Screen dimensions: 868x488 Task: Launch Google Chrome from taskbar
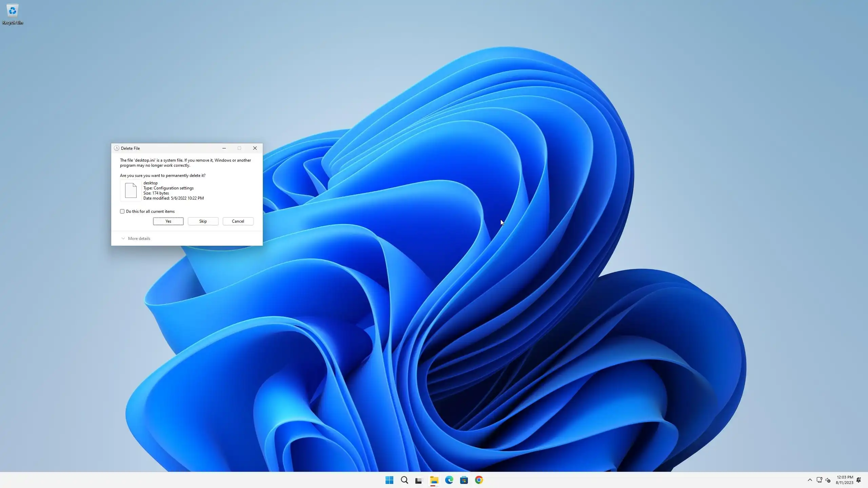point(479,480)
